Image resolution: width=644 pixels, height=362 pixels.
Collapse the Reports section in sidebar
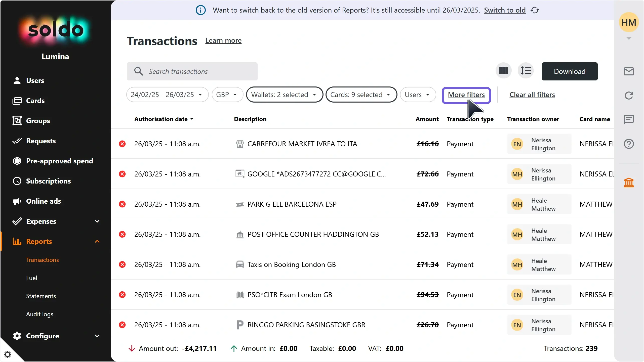(97, 241)
